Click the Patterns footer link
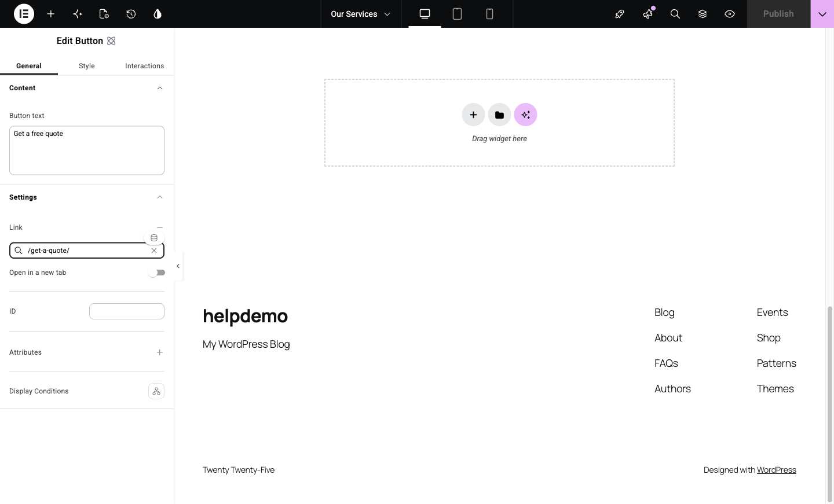Image resolution: width=834 pixels, height=504 pixels. pyautogui.click(x=776, y=363)
